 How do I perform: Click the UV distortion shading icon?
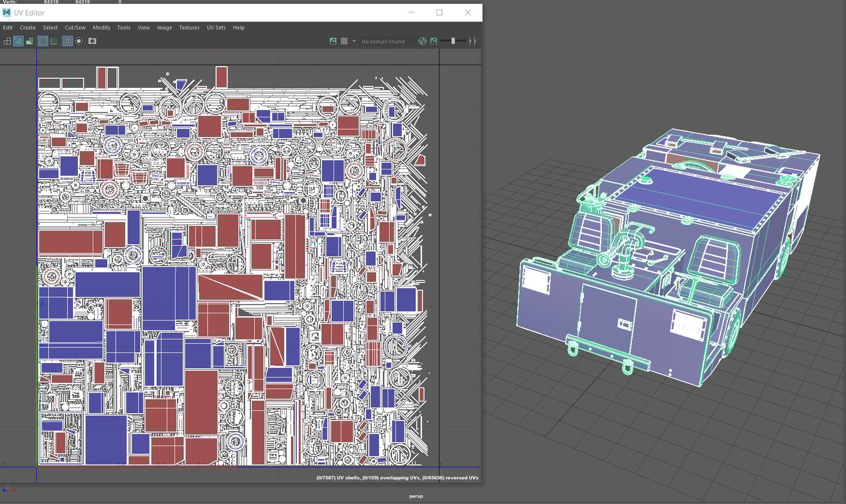pos(29,41)
